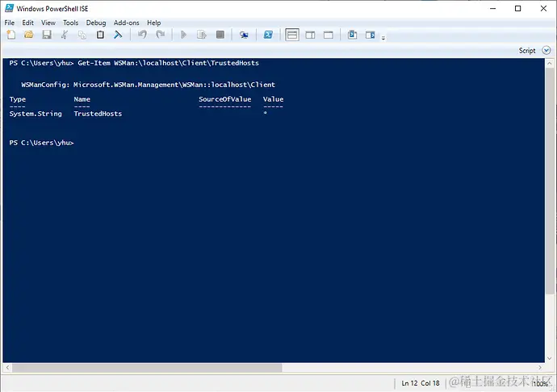Click the Paste clipboard icon

tap(101, 35)
